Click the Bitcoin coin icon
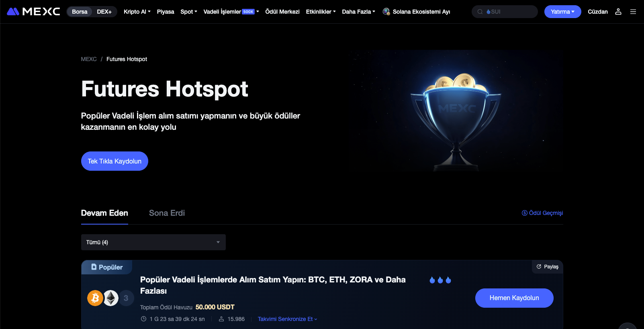Viewport: 644px width, 329px height. [95, 298]
